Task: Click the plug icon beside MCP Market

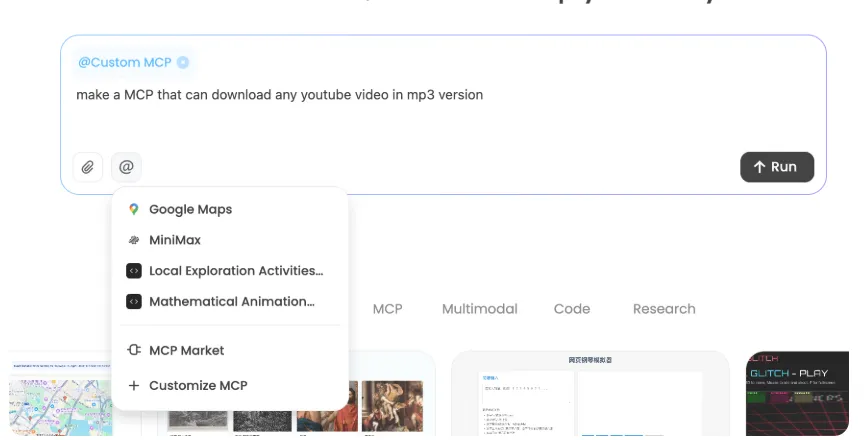Action: (x=134, y=350)
